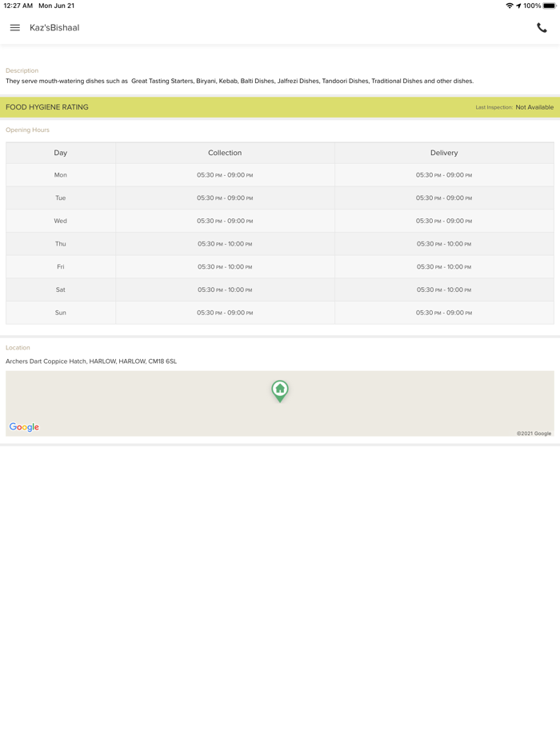560x747 pixels.
Task: Click the Archers Dart Coppice Hatch address
Action: (91, 362)
